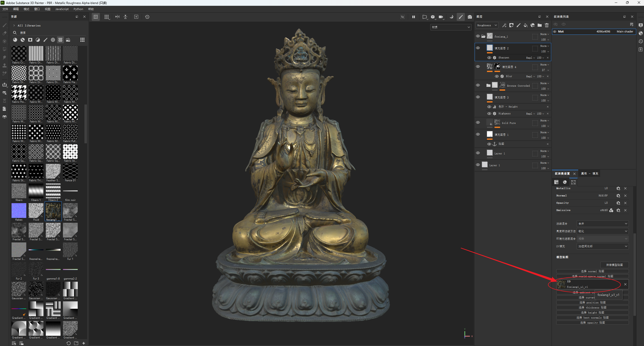Open the camera screenshot icon in viewport toolbar
This screenshot has width=644, height=346.
coord(470,17)
